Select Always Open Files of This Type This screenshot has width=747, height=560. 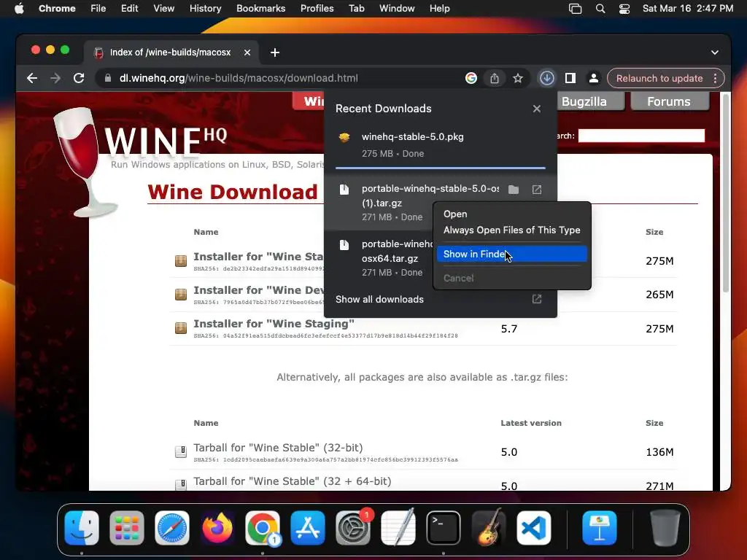(511, 230)
